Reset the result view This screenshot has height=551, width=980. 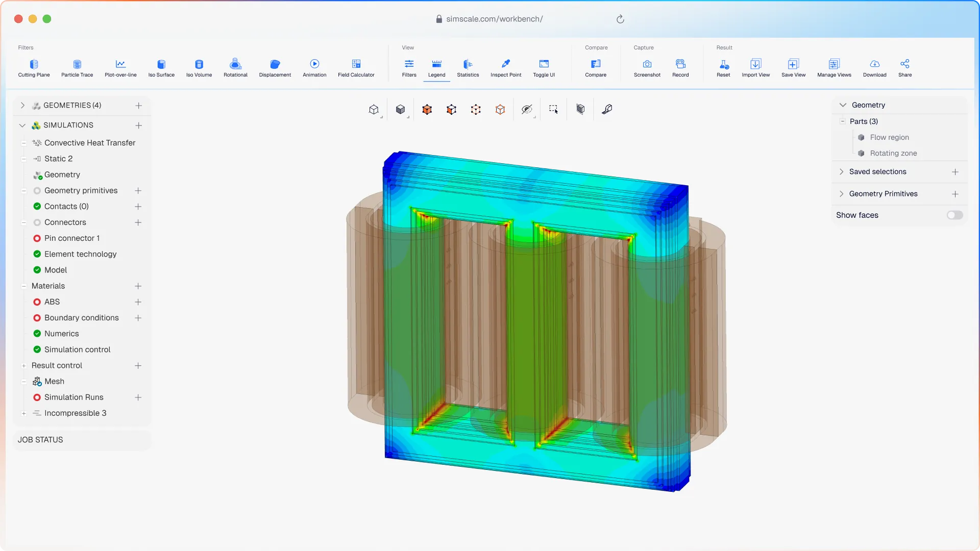click(x=723, y=68)
